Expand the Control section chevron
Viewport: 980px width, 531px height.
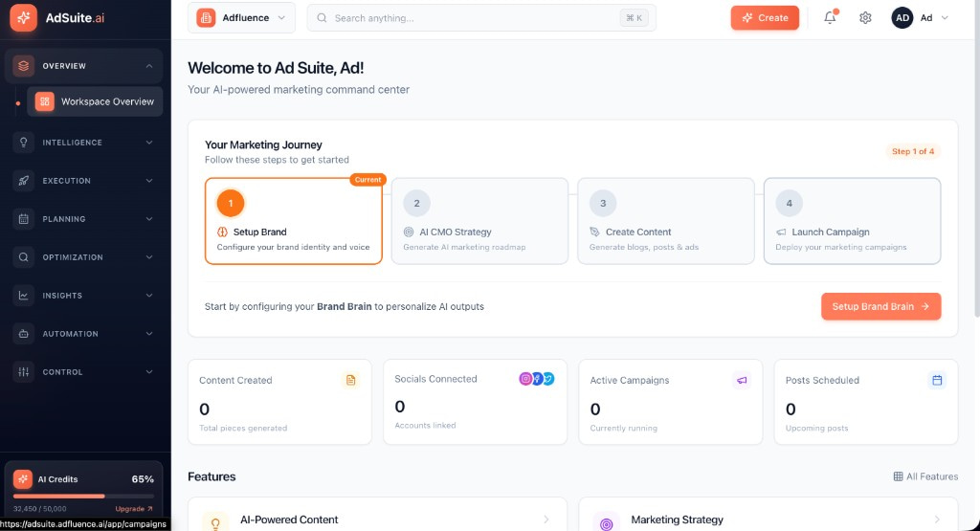[149, 371]
